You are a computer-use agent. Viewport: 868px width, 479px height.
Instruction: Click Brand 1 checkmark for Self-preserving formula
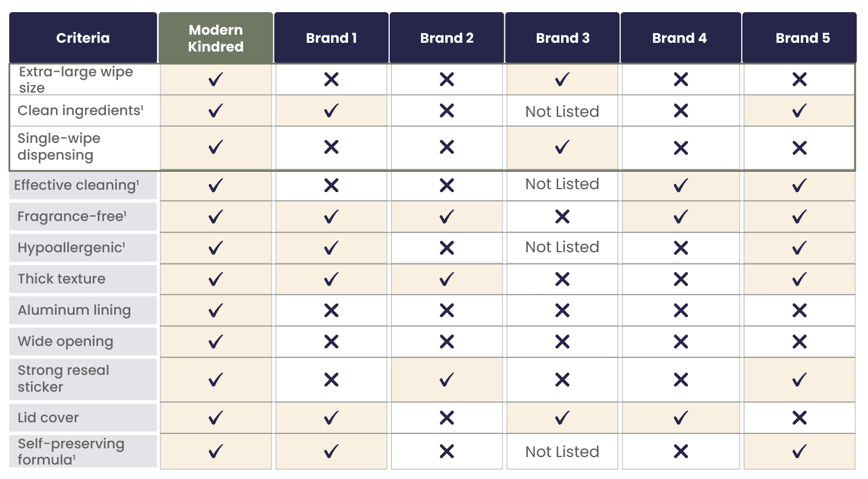tap(331, 451)
